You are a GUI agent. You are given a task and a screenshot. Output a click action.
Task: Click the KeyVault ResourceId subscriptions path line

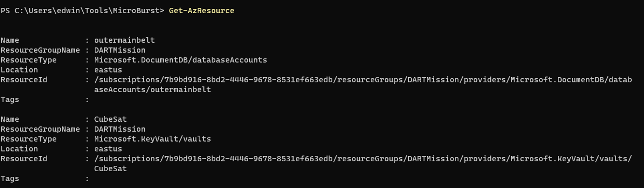pos(363,159)
